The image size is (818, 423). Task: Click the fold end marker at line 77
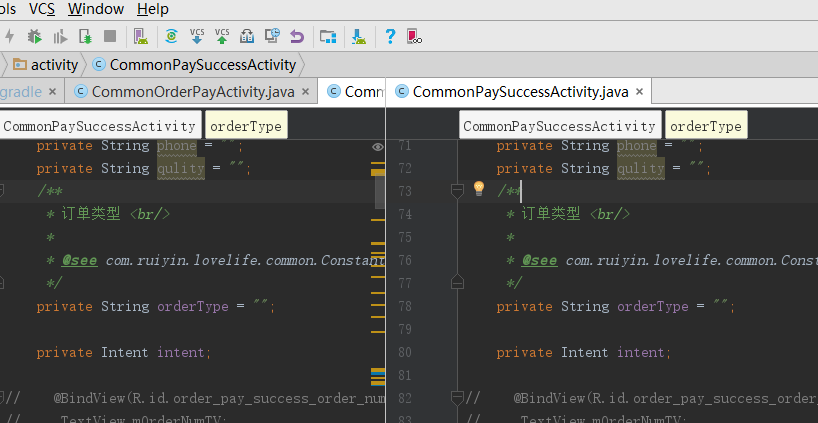pyautogui.click(x=457, y=282)
